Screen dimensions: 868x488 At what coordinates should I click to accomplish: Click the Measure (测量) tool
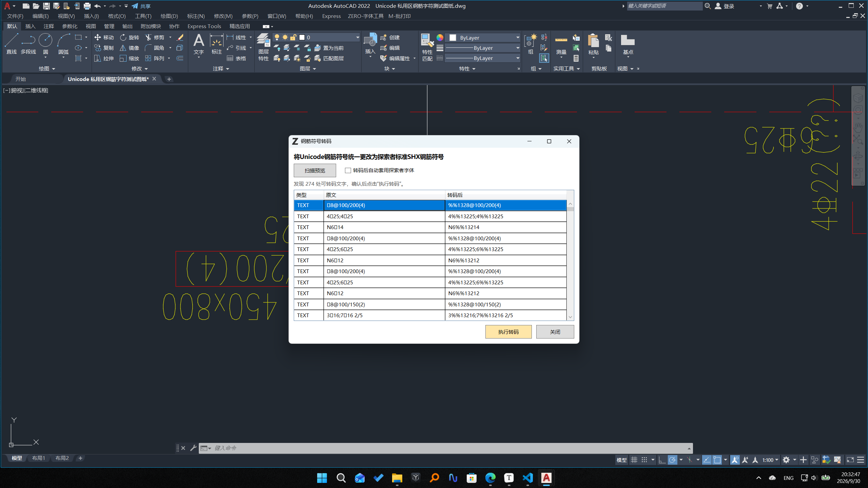561,44
